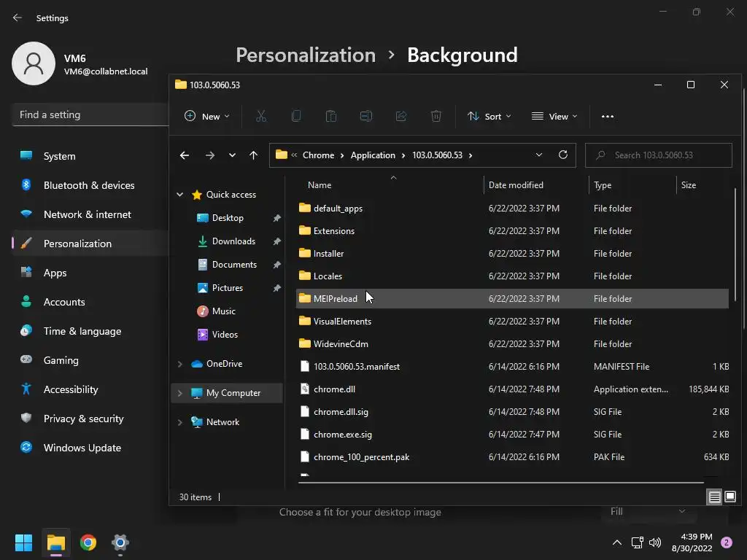This screenshot has width=747, height=560.
Task: Switch to large thumbnails view via the status bar icon
Action: [x=729, y=497]
